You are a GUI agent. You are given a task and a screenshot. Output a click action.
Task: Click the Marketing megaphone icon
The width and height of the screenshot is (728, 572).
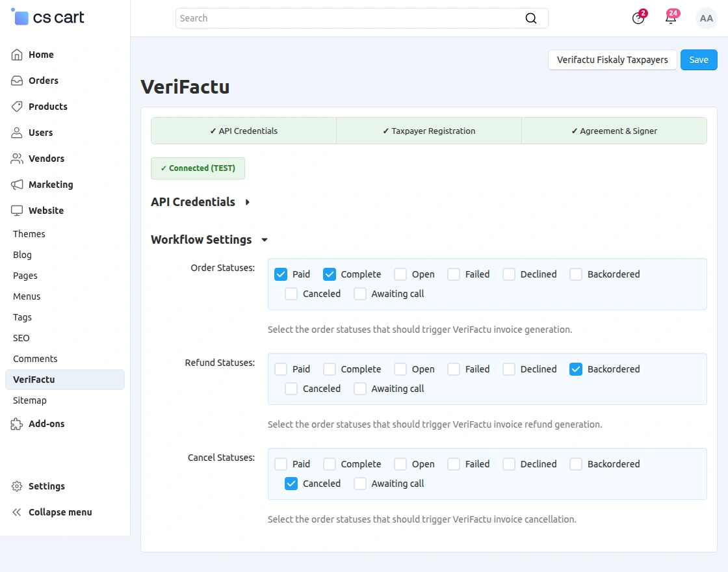click(x=17, y=185)
